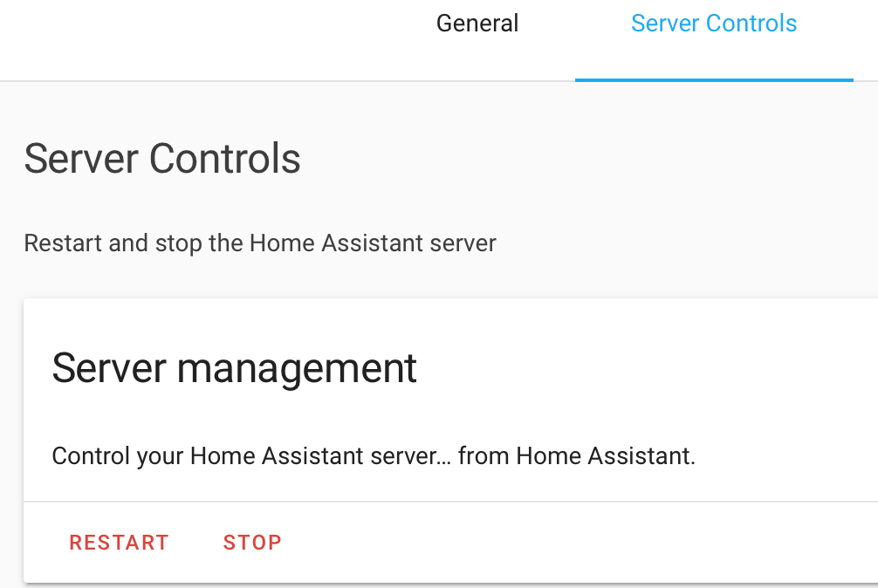The width and height of the screenshot is (878, 588).
Task: Click the 'Restart and stop' description text
Action: [x=259, y=243]
